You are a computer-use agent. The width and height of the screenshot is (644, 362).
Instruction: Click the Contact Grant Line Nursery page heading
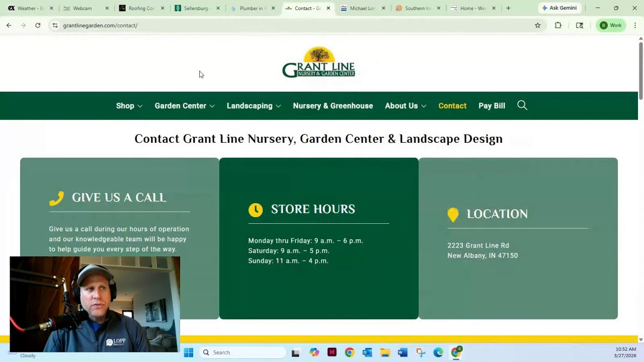[x=318, y=139]
